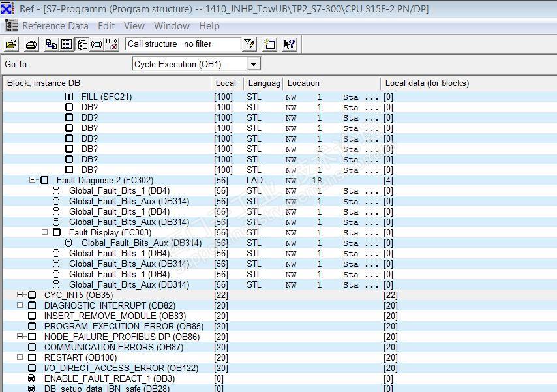Select Global_Fault_Bits_Aux (DB314) under Fault Display
557x392 pixels.
click(142, 243)
